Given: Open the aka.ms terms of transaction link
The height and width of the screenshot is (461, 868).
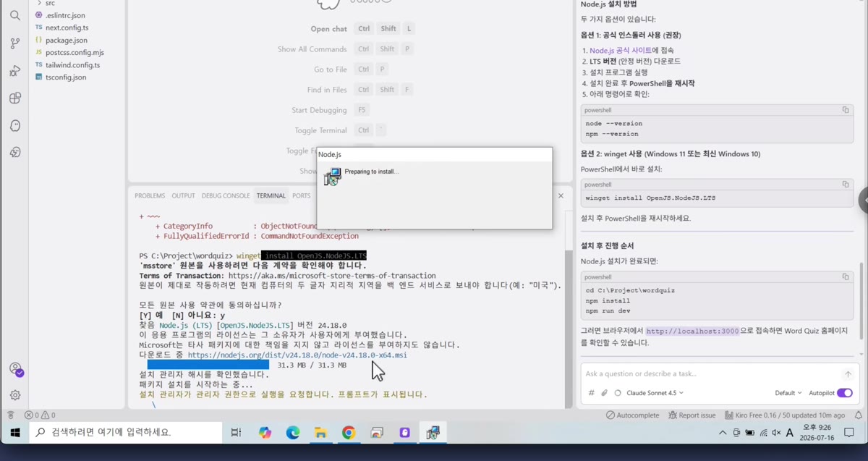Looking at the screenshot, I should tap(332, 276).
